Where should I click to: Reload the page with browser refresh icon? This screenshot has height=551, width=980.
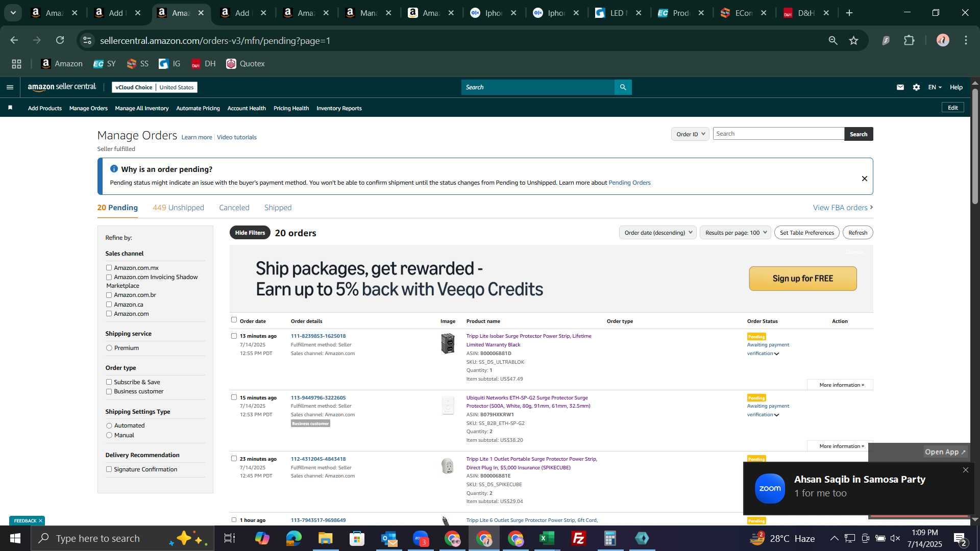60,40
